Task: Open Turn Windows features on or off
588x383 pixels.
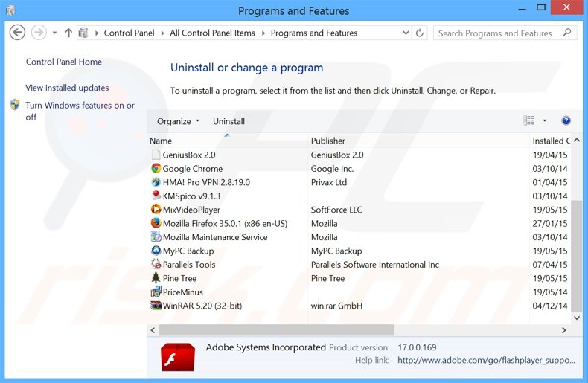Action: (x=80, y=111)
